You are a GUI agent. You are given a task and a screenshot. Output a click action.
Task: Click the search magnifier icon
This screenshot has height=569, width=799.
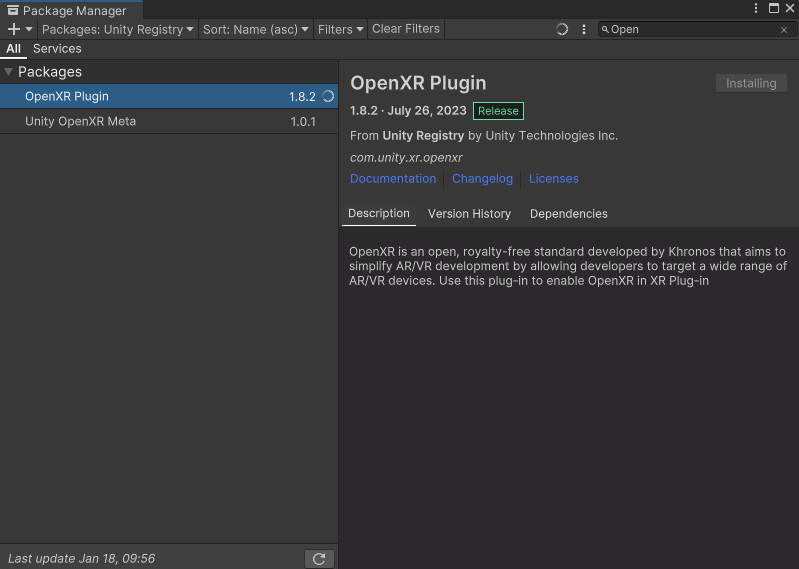tap(605, 30)
